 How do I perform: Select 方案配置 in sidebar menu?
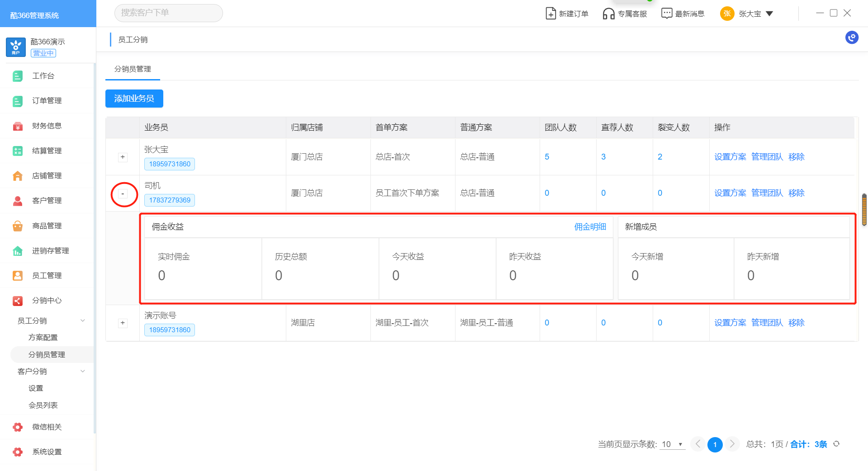(43, 338)
